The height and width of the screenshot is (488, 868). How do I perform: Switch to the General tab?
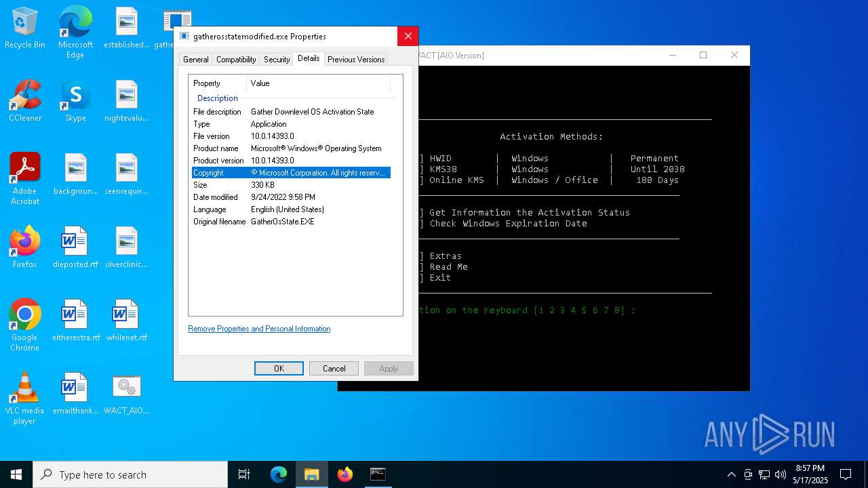point(196,60)
